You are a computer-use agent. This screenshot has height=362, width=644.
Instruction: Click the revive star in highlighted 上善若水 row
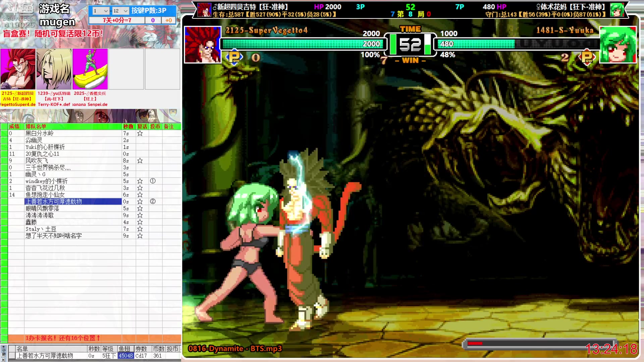click(x=140, y=202)
